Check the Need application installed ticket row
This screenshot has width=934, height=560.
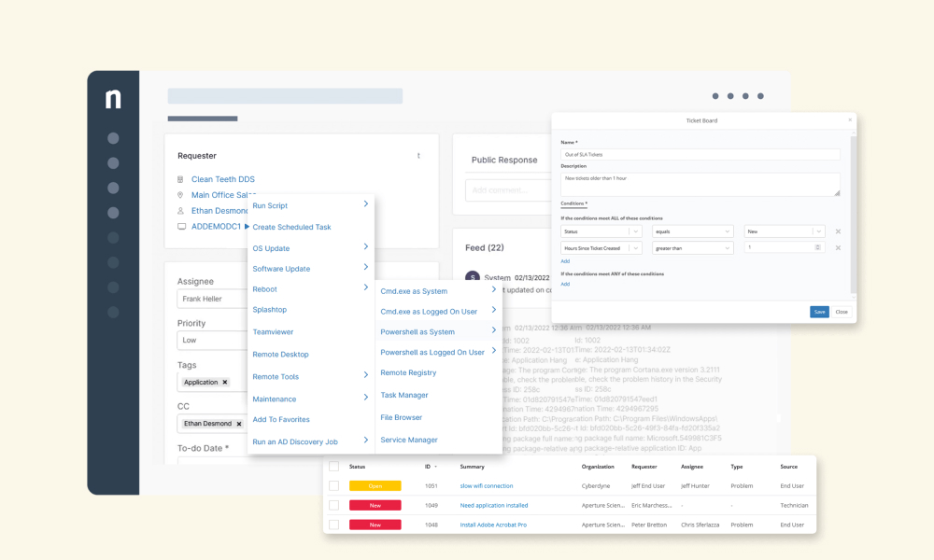(334, 505)
